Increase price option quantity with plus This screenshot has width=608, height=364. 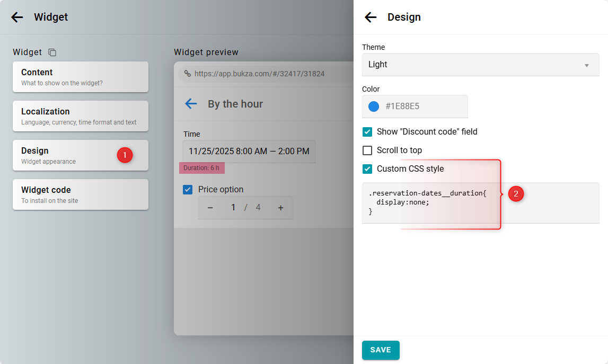[281, 208]
